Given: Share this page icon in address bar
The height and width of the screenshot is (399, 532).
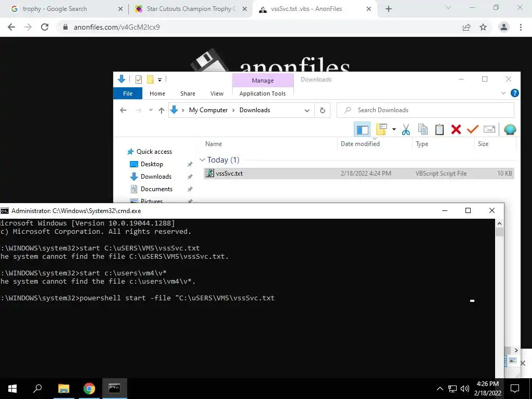Looking at the screenshot, I should 467,27.
